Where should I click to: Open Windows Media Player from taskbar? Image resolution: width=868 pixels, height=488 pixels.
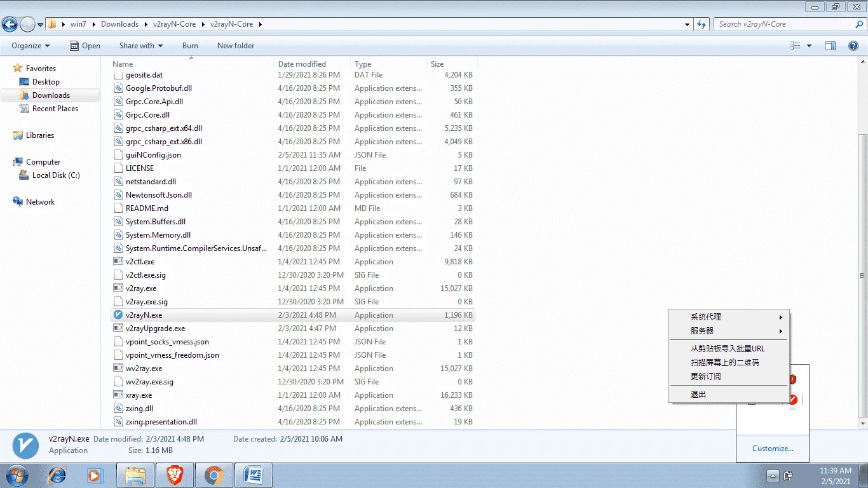click(x=95, y=475)
